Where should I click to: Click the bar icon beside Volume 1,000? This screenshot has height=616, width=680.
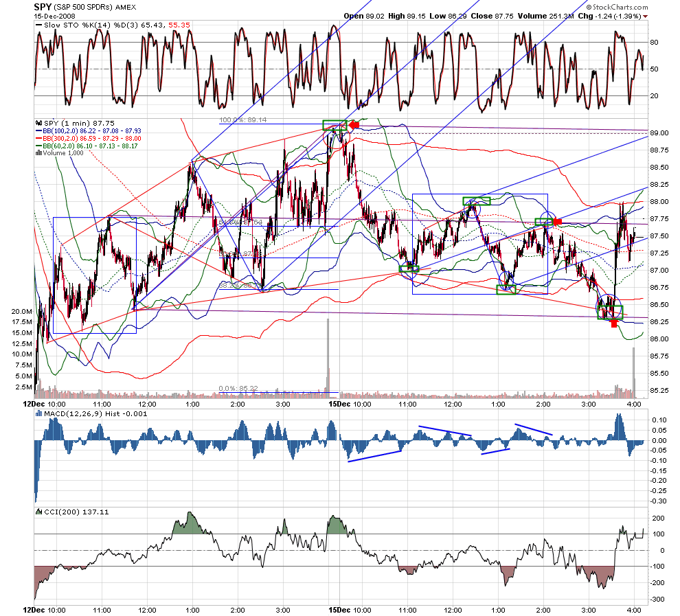(x=38, y=152)
